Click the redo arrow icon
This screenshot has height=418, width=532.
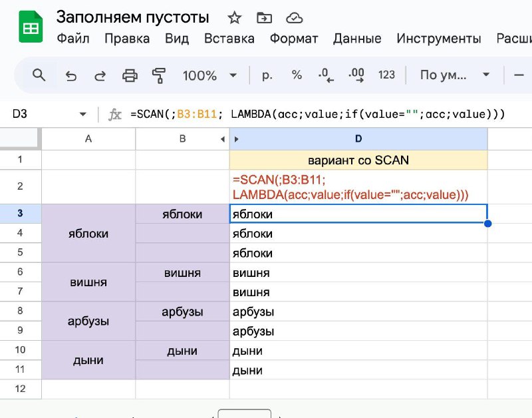pos(100,75)
